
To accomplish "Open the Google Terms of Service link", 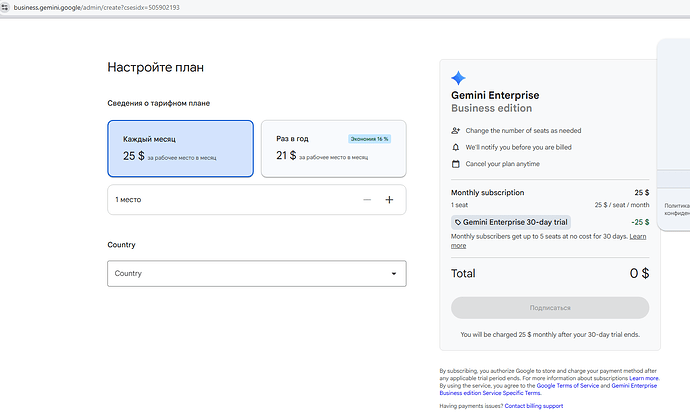I will (568, 386).
